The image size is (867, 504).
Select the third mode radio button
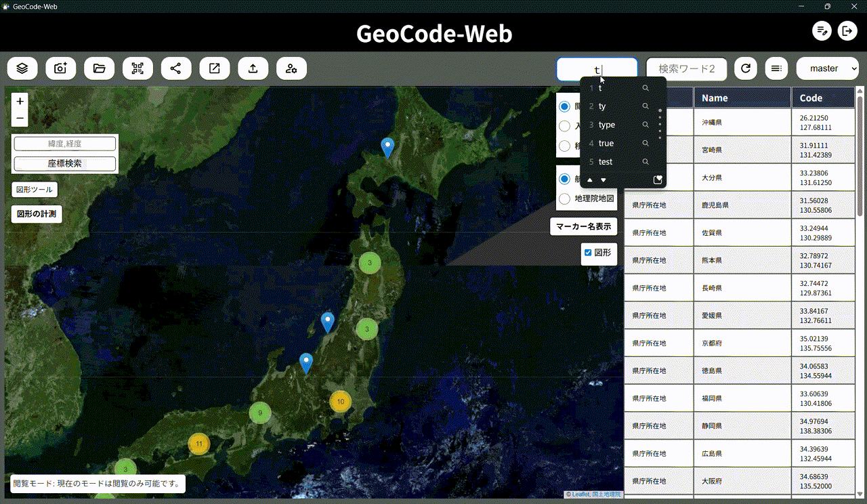(564, 145)
